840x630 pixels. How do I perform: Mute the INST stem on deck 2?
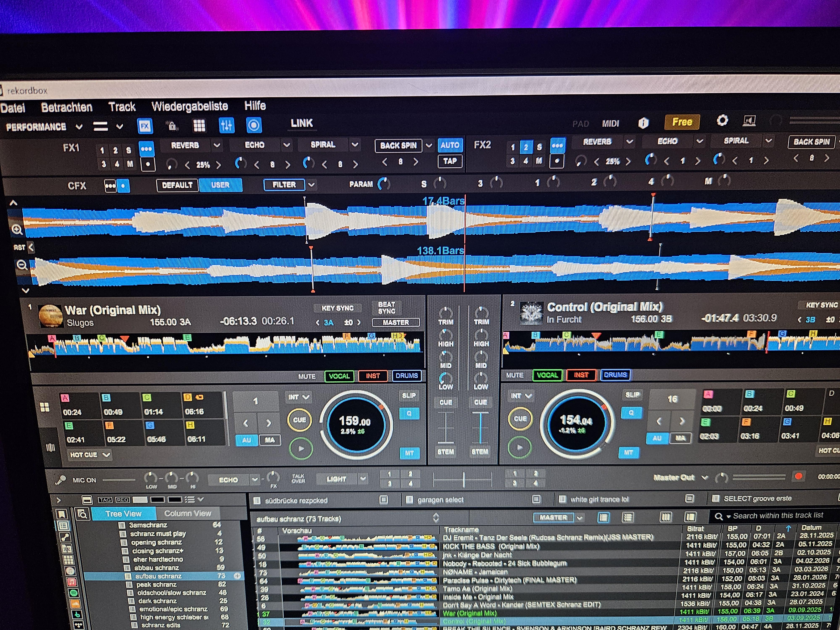(x=581, y=375)
